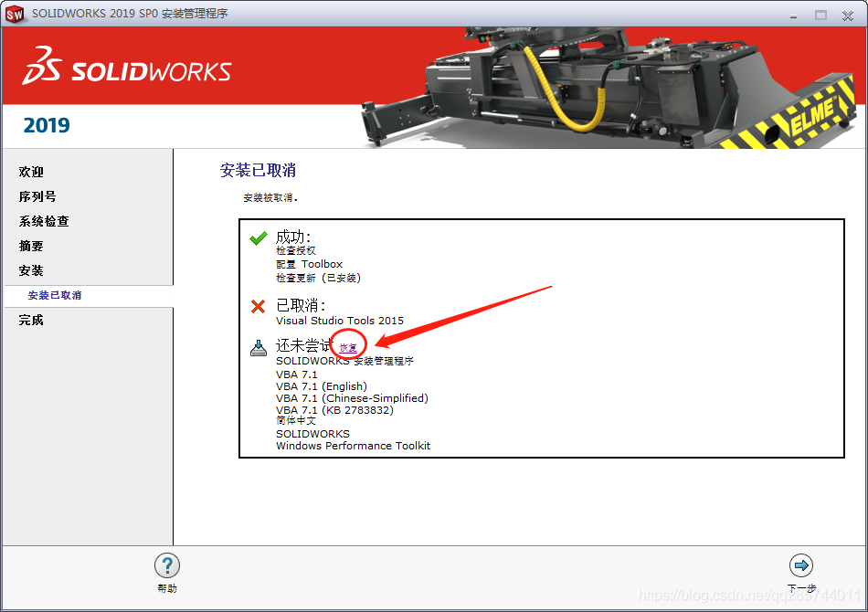Click the VBA 7.1 (KB 2783832) entry
Image resolution: width=868 pixels, height=612 pixels.
(335, 410)
